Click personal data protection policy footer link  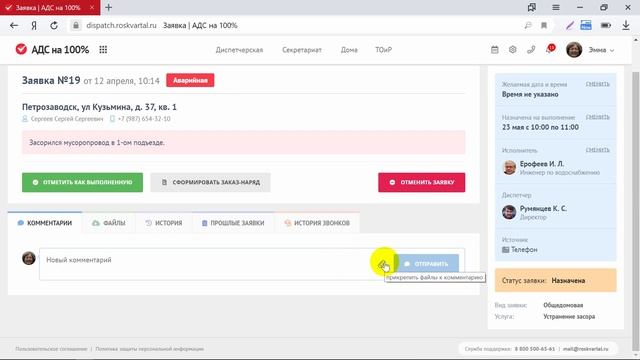pos(149,349)
